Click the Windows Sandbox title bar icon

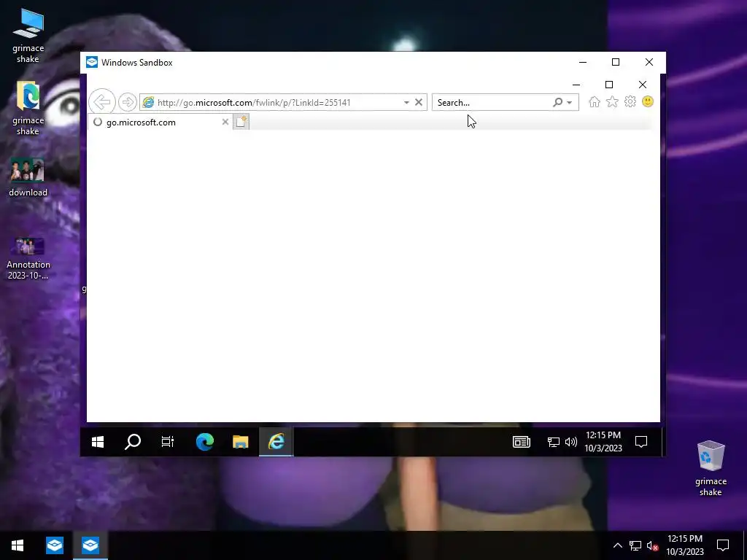click(x=91, y=63)
